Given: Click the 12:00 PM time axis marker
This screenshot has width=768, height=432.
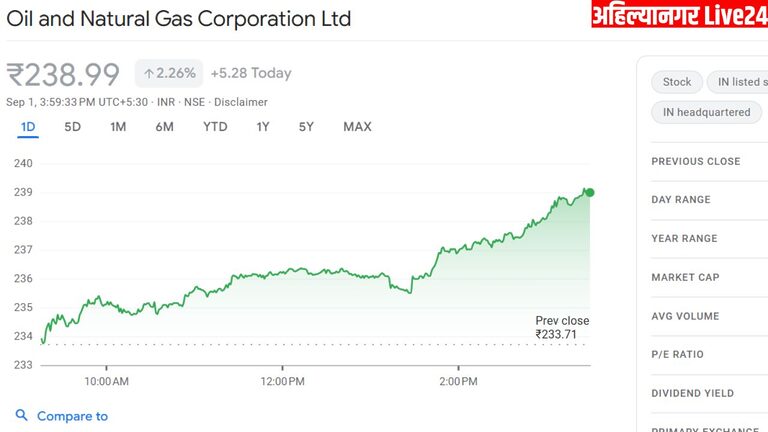Looking at the screenshot, I should (282, 381).
